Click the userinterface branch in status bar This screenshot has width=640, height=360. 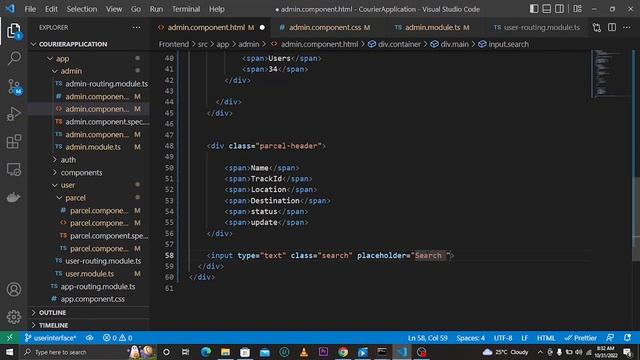click(51, 338)
